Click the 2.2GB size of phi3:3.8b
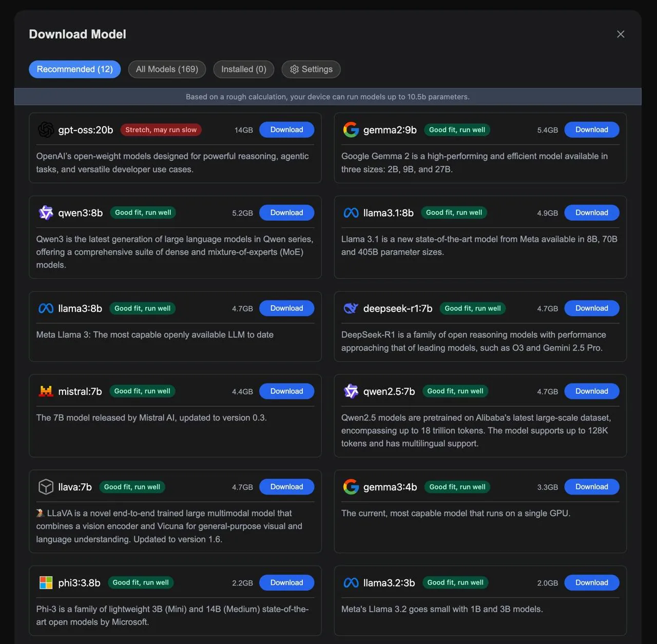 click(x=242, y=583)
